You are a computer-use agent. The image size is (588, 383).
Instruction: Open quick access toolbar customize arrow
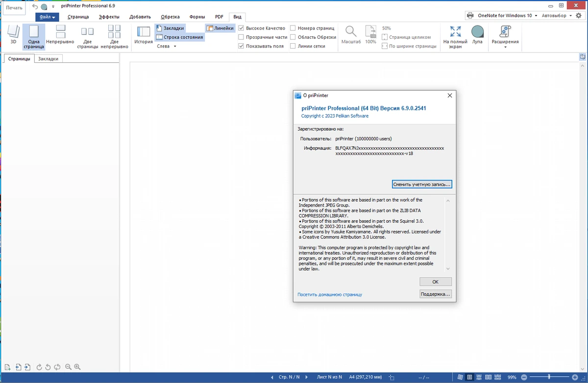pyautogui.click(x=53, y=7)
